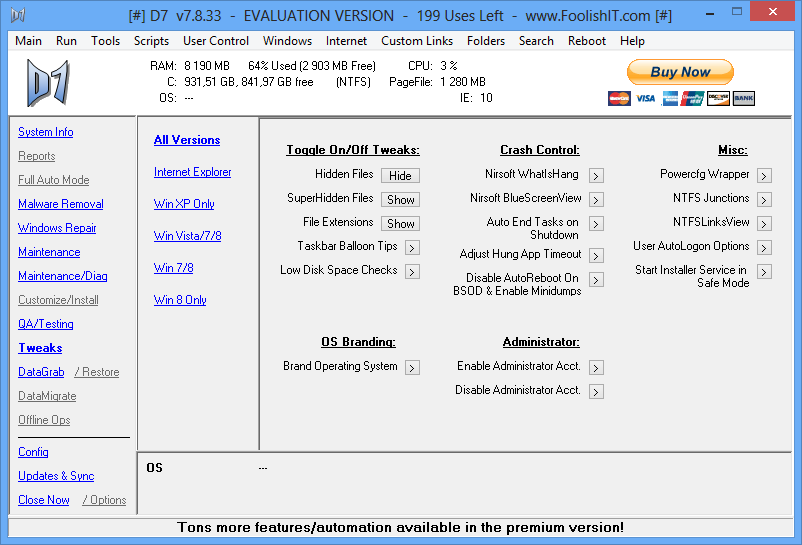The width and height of the screenshot is (802, 545).
Task: Open Windows Repair section
Action: point(57,228)
